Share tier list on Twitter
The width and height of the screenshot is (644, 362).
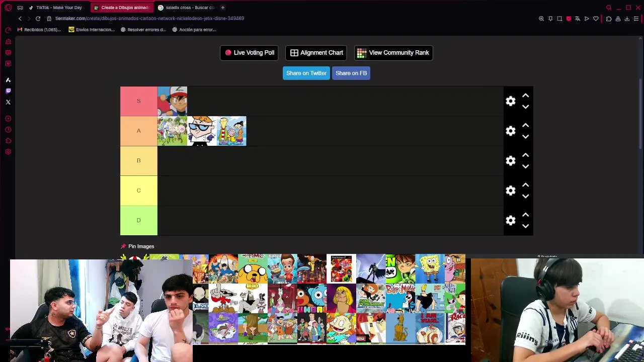[306, 73]
